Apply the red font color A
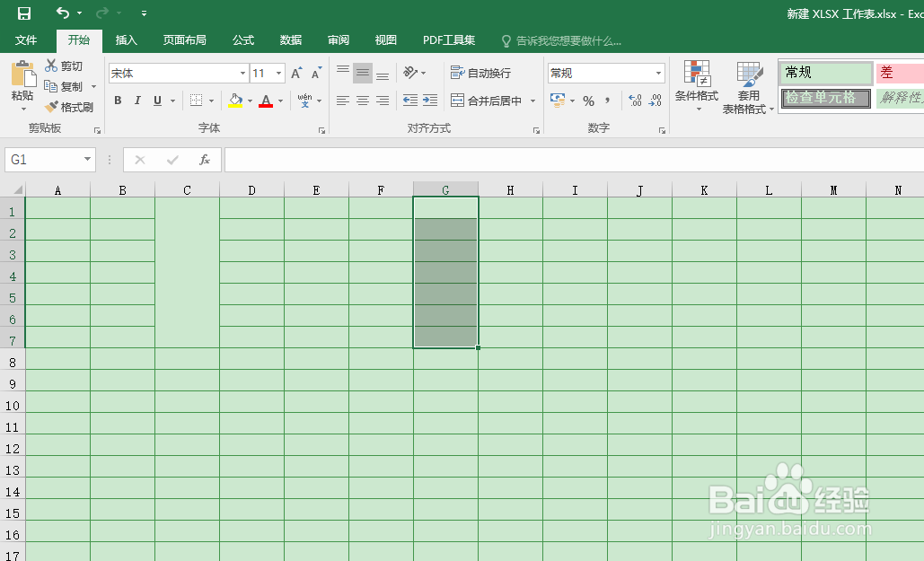The image size is (924, 561). tap(266, 101)
